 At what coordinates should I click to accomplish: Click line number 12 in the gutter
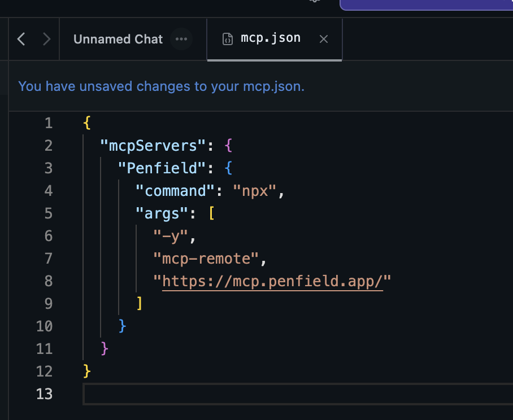pos(45,371)
